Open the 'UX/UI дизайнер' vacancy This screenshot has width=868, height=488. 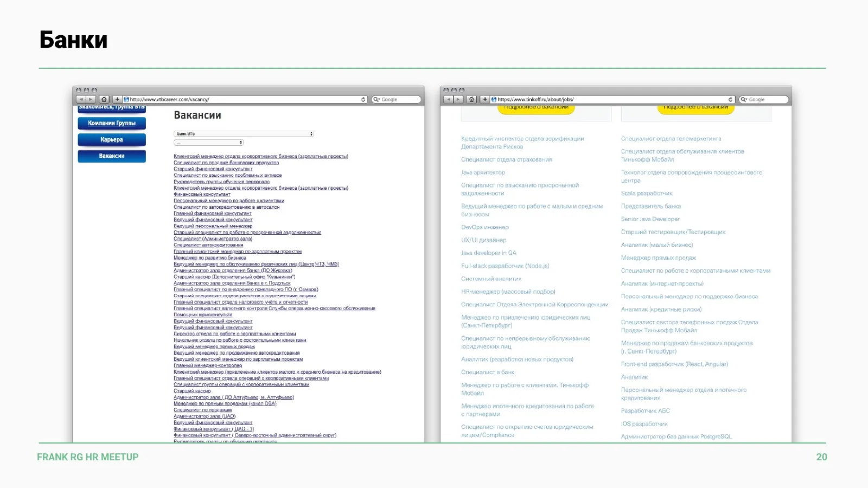click(x=484, y=240)
